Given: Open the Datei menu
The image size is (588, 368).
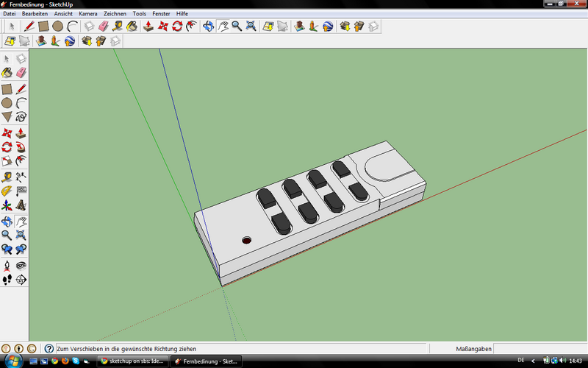Looking at the screenshot, I should tap(10, 13).
